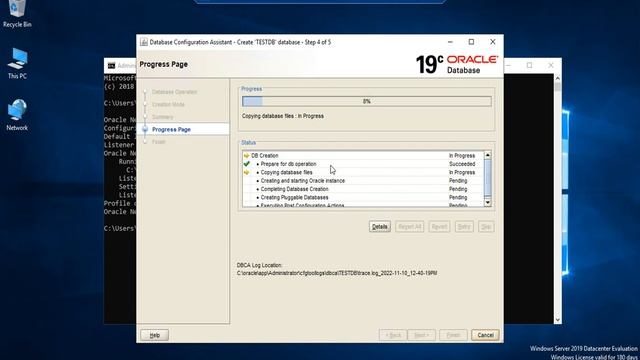Click the disabled Revert button
The width and height of the screenshot is (640, 360).
439,227
